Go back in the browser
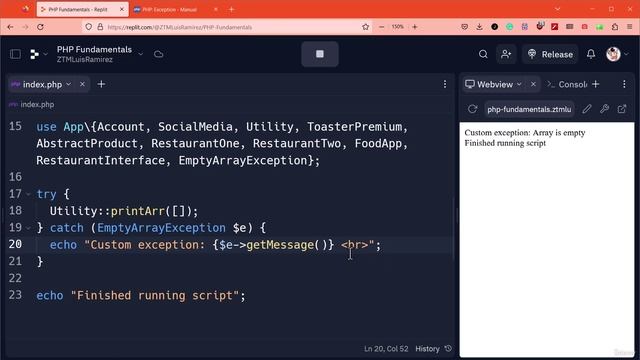Screen dimensions: 640x360 pos(10,27)
